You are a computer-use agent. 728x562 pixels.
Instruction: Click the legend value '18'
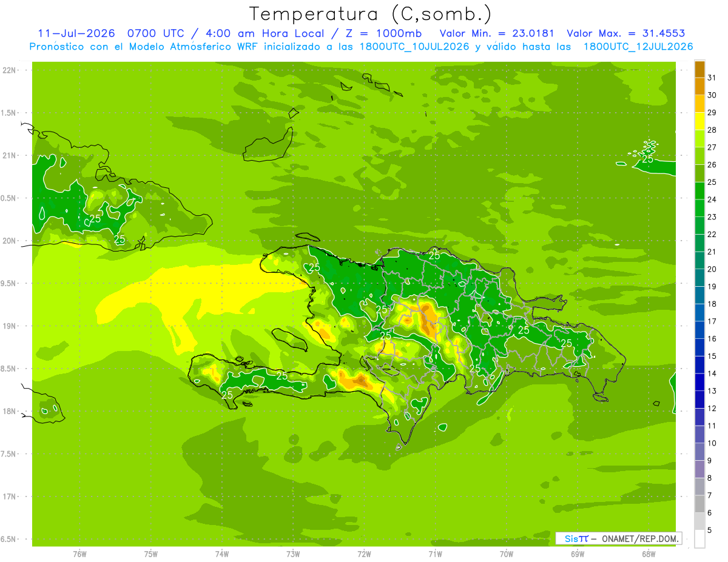click(712, 304)
